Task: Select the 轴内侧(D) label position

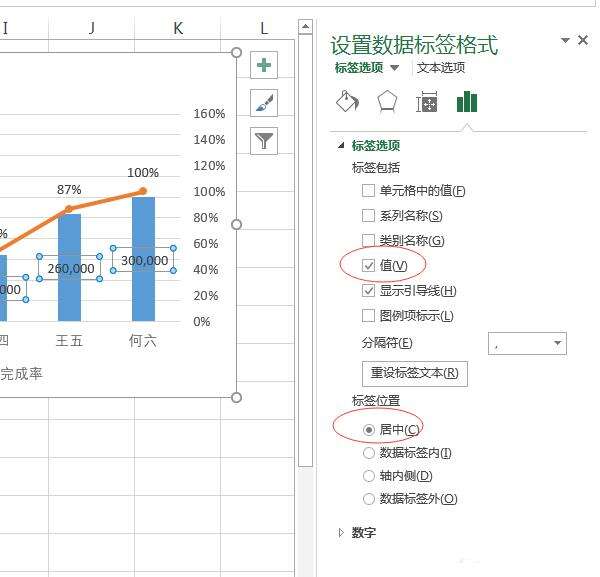Action: point(368,476)
